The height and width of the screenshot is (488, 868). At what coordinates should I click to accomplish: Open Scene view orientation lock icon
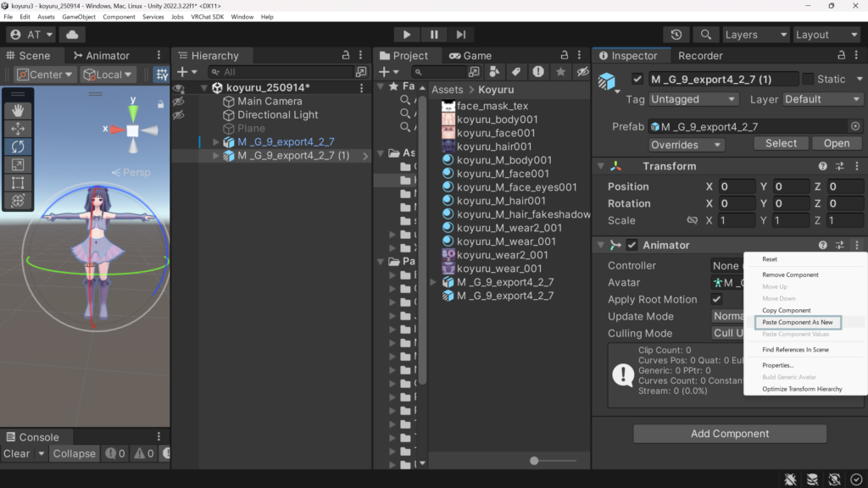coord(160,104)
